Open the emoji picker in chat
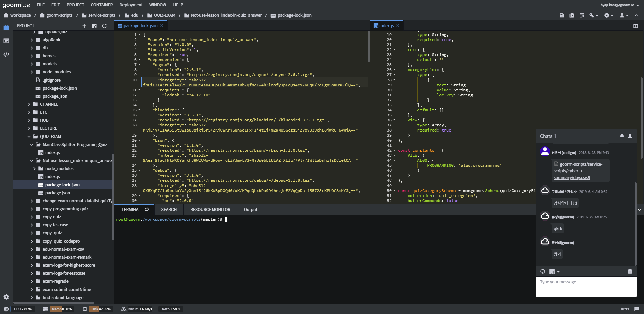Screen dimensions: 644x314 coord(543,271)
